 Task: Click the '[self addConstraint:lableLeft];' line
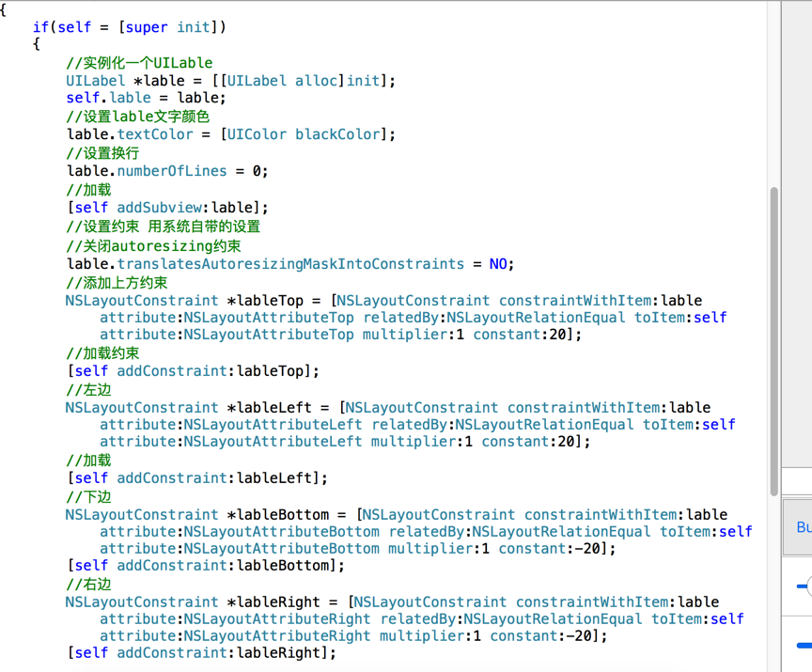pos(197,478)
